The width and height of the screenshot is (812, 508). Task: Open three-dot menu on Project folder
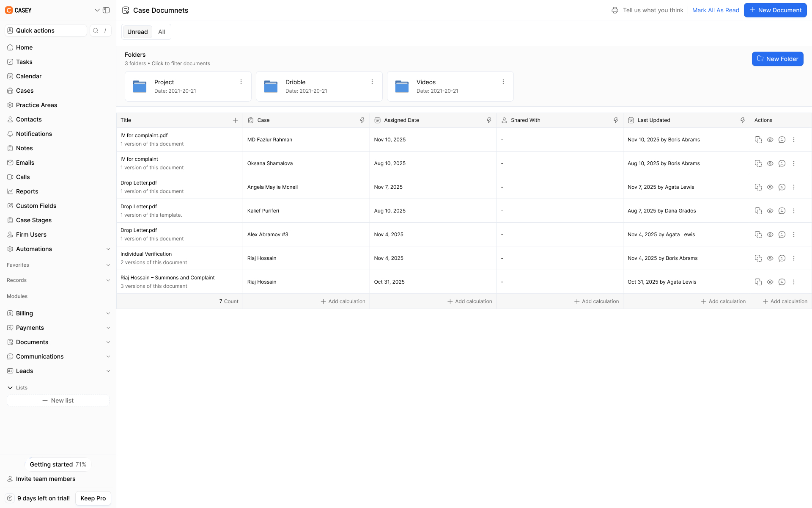pos(241,82)
